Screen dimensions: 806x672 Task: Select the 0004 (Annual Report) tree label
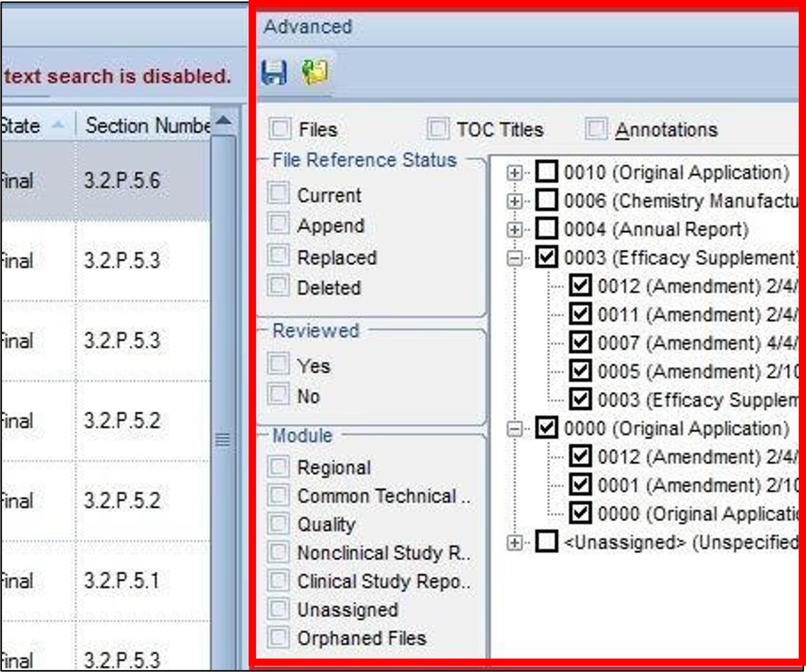click(x=657, y=230)
